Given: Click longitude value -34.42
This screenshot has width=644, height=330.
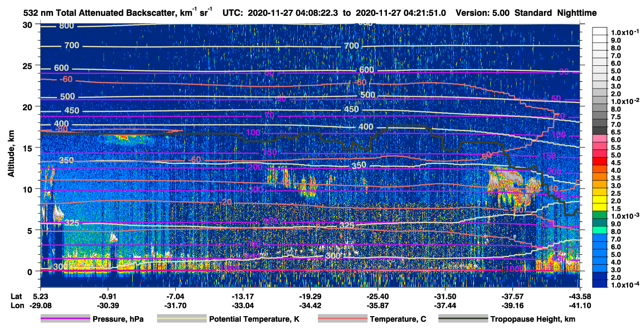Looking at the screenshot, I should tap(310, 306).
